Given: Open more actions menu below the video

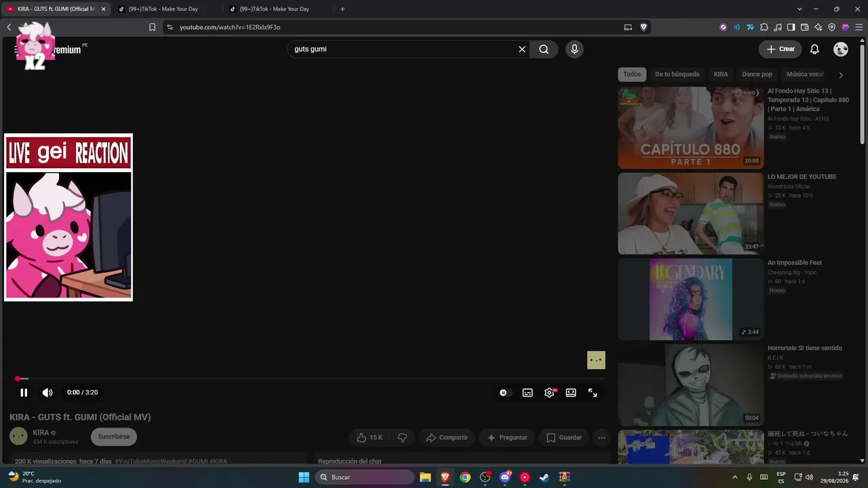Looking at the screenshot, I should point(601,438).
